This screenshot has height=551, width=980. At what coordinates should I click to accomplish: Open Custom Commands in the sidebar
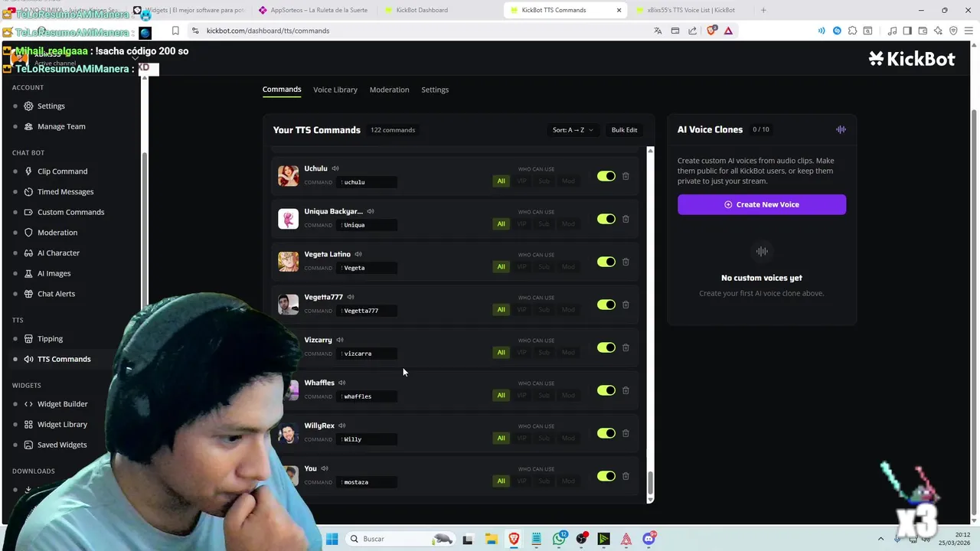pos(70,212)
